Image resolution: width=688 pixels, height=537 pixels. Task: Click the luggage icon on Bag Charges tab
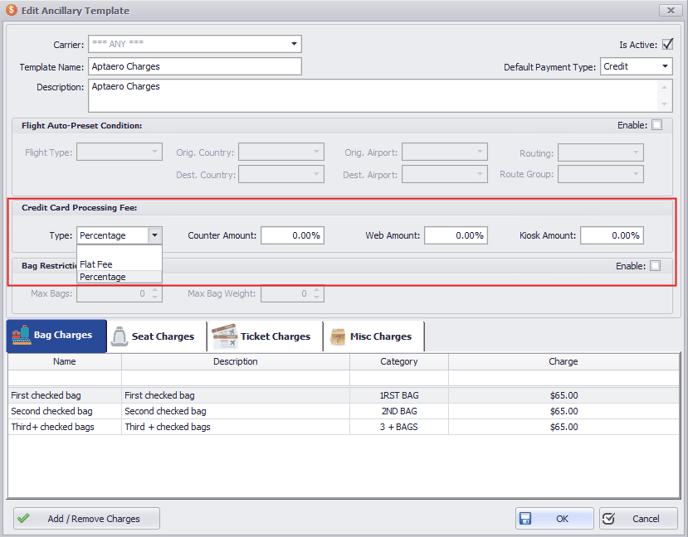pyautogui.click(x=22, y=335)
